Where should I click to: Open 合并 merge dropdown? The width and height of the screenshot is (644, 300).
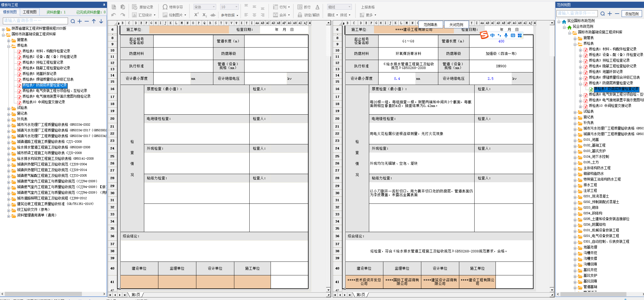pos(281,15)
